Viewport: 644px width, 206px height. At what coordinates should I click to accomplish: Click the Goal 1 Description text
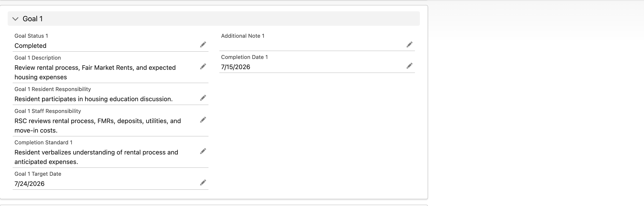click(x=95, y=72)
